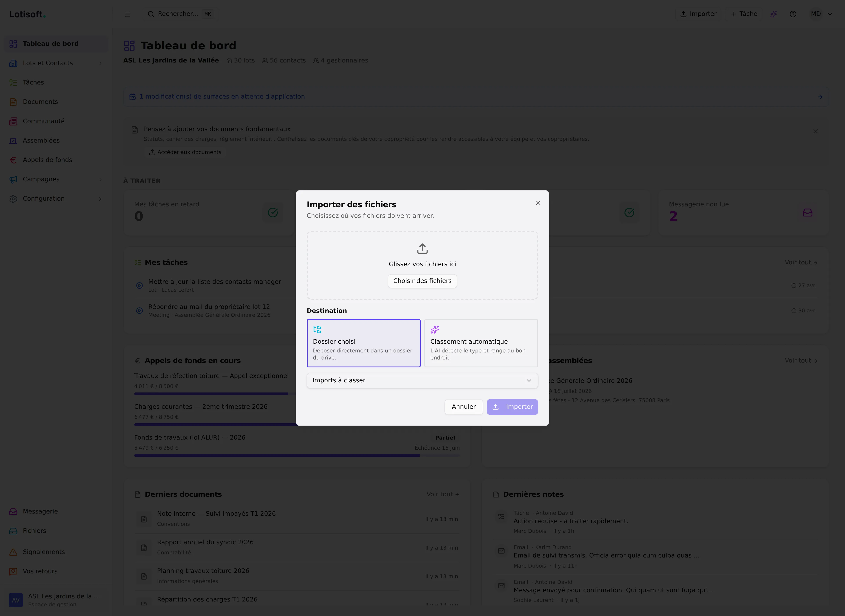This screenshot has width=845, height=616.
Task: Click the Configuration gear icon
Action: 13,199
